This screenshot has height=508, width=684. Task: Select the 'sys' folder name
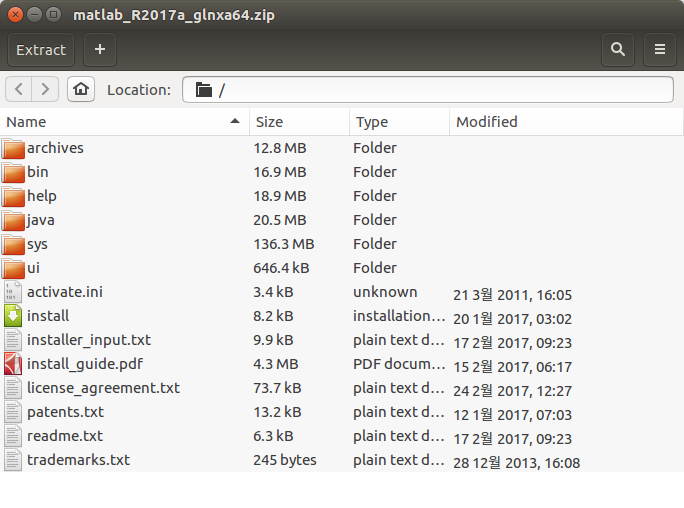37,245
